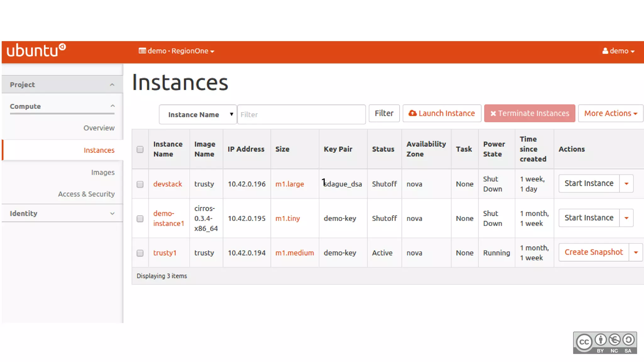Click the Ubuntu logo in header
Viewport: 644px width, 362px height.
click(36, 51)
